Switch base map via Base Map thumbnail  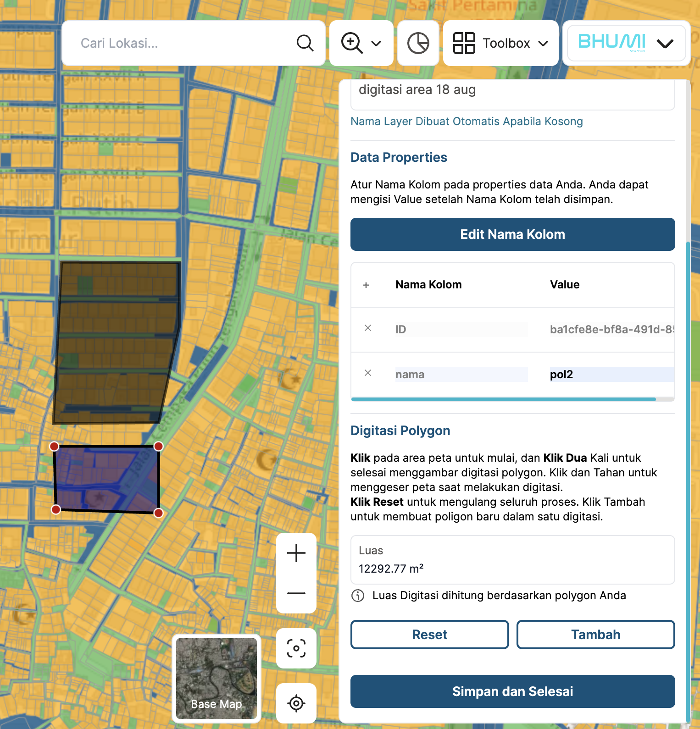tap(217, 679)
